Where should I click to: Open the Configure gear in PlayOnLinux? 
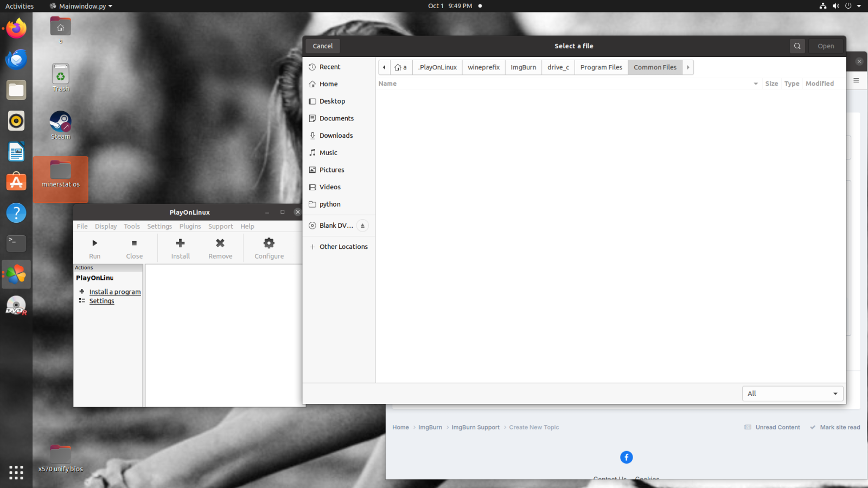click(x=269, y=243)
